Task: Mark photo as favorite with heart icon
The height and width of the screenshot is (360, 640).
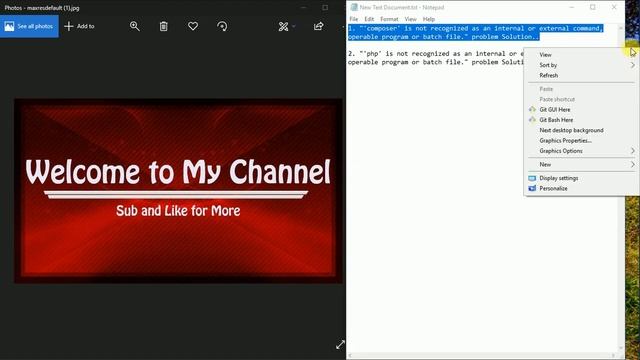Action: pos(193,26)
